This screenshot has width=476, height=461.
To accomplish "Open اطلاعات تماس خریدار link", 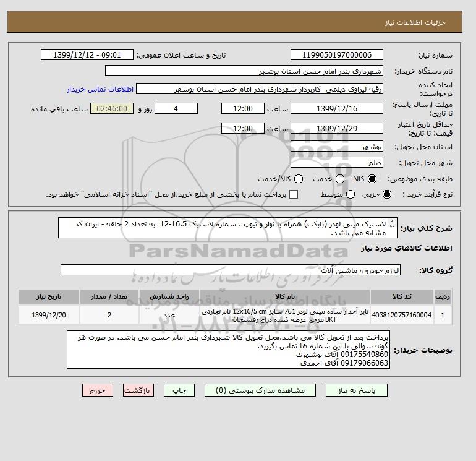I will 100,89.
